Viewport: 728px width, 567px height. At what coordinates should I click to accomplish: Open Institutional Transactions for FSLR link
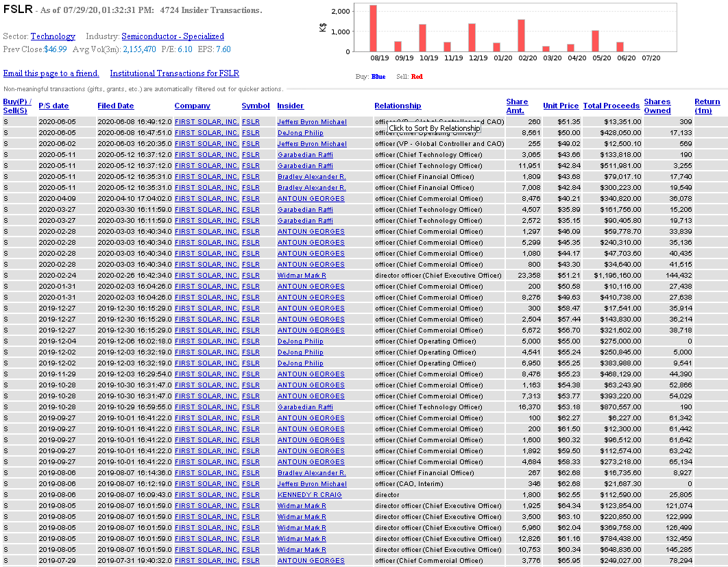tap(175, 73)
